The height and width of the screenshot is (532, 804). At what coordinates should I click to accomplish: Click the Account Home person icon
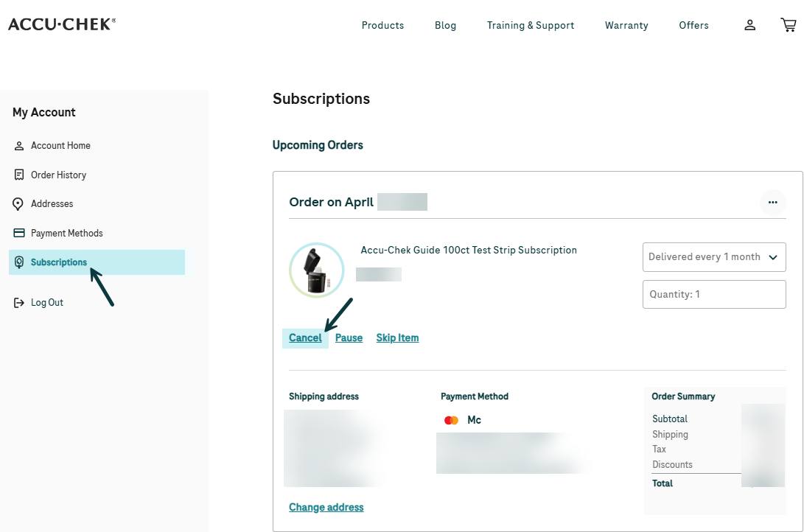tap(19, 146)
